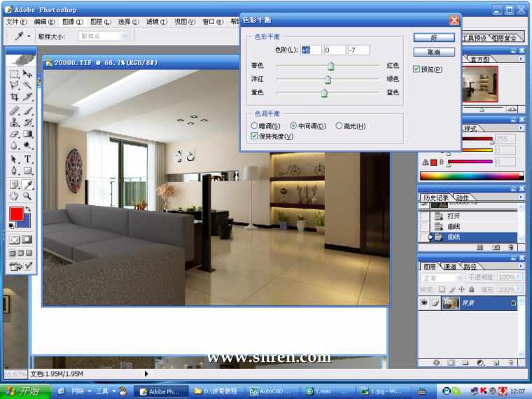
Task: Switch to the 通道 channels tab
Action: [450, 267]
